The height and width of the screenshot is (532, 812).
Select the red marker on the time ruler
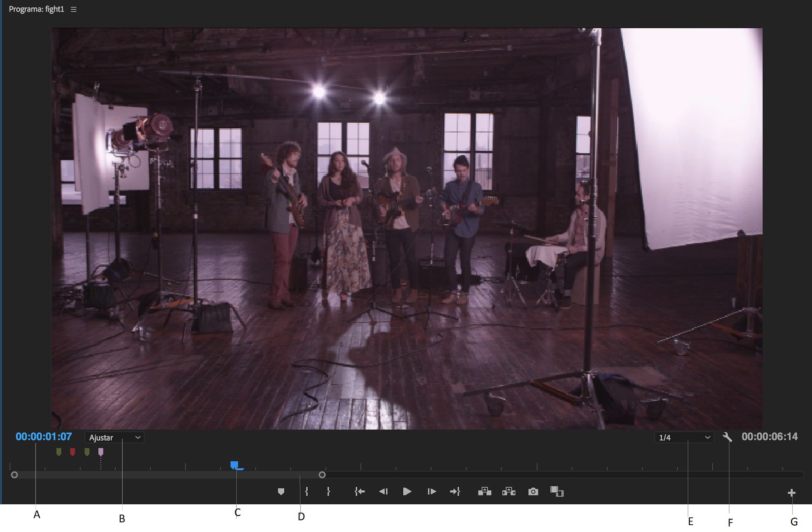click(x=72, y=452)
